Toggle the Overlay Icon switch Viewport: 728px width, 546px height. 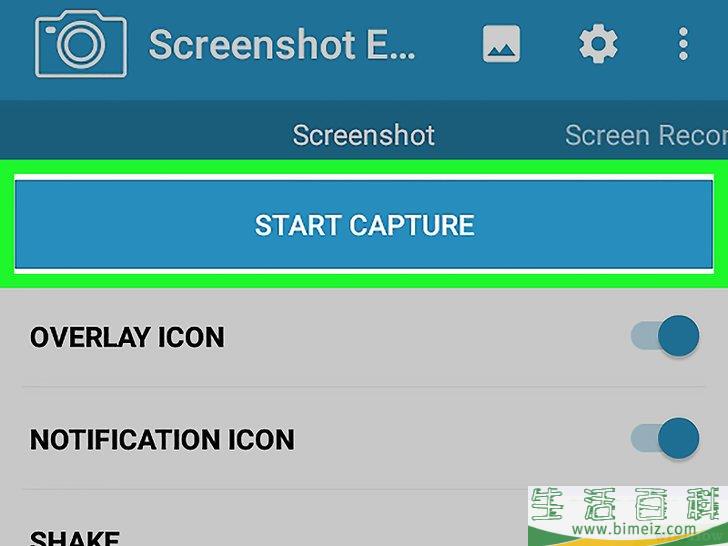tap(665, 336)
